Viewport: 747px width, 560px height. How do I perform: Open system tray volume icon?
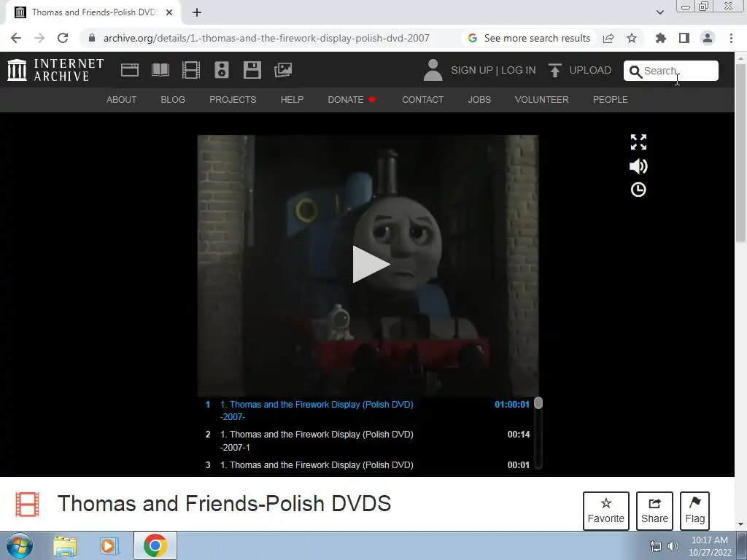pyautogui.click(x=673, y=546)
